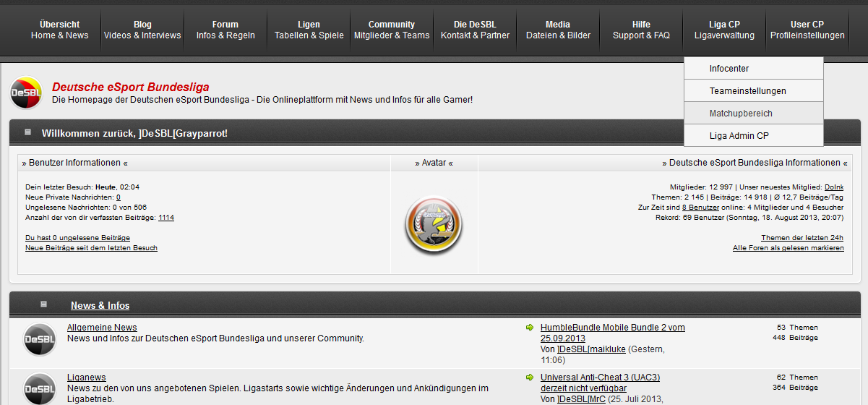Collapse the News & Infos category icon
The width and height of the screenshot is (868, 405).
point(43,304)
